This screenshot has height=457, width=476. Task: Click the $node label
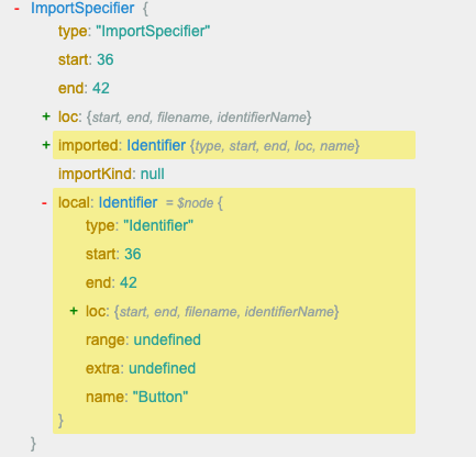(x=195, y=203)
